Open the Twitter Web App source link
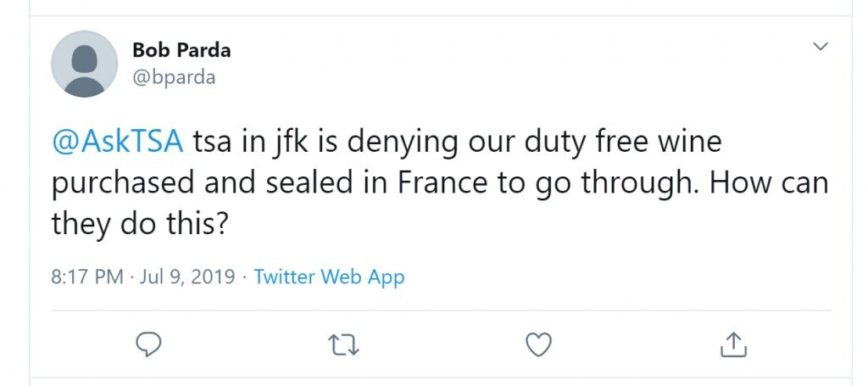Viewport: 868px width, 386px height. click(329, 277)
